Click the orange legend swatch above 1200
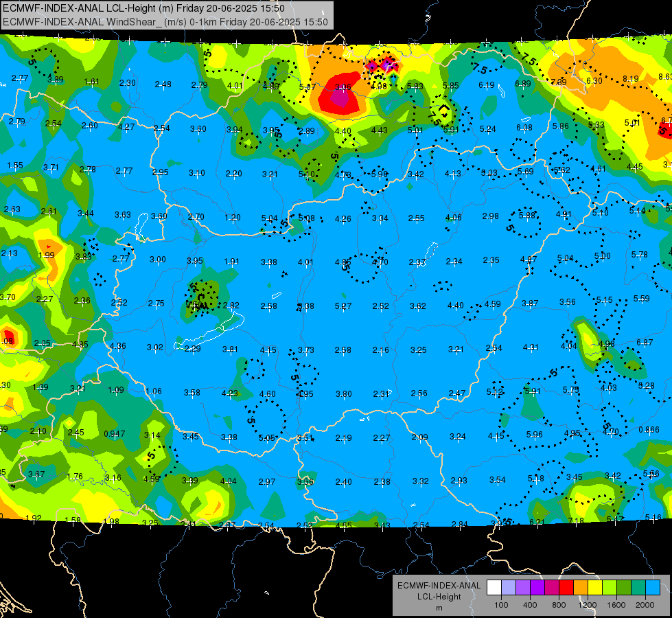The image size is (672, 618). coord(581,587)
